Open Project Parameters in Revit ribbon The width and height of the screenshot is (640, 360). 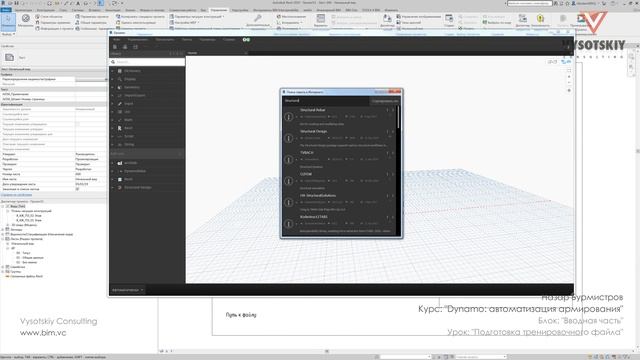point(92,17)
